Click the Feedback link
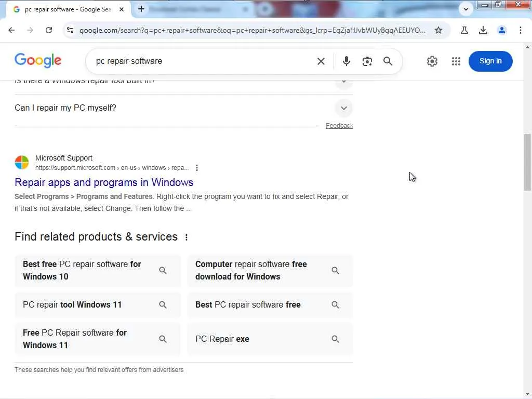The height and width of the screenshot is (399, 532). tap(339, 126)
